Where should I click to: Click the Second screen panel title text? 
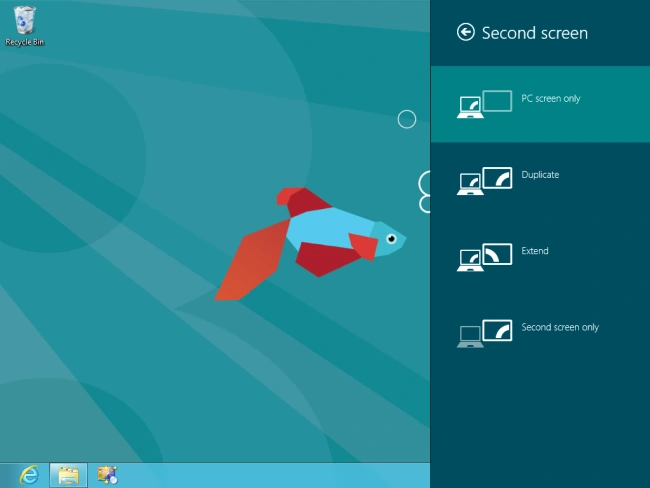tap(535, 33)
